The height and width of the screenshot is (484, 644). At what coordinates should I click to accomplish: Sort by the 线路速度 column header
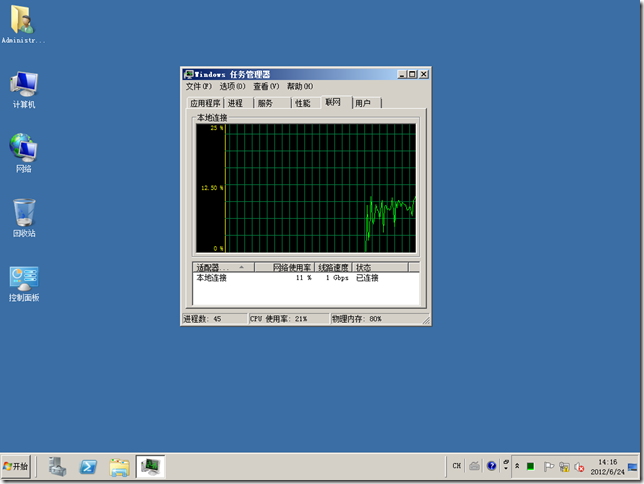pyautogui.click(x=333, y=267)
